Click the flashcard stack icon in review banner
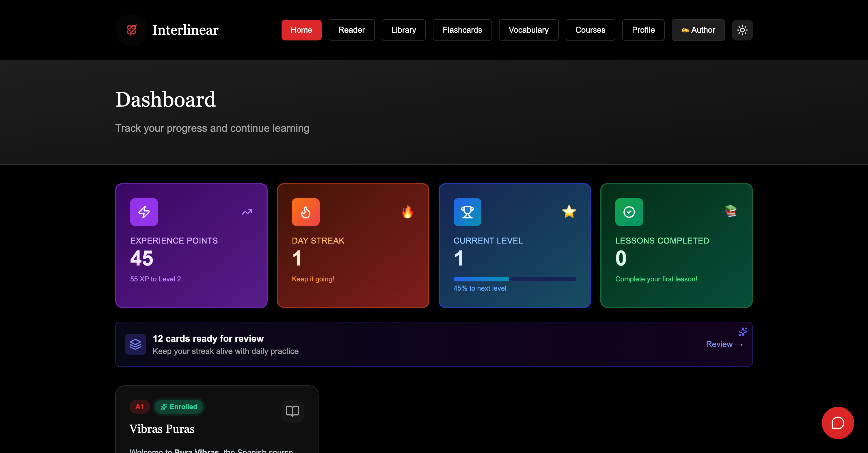This screenshot has height=453, width=868. click(135, 344)
